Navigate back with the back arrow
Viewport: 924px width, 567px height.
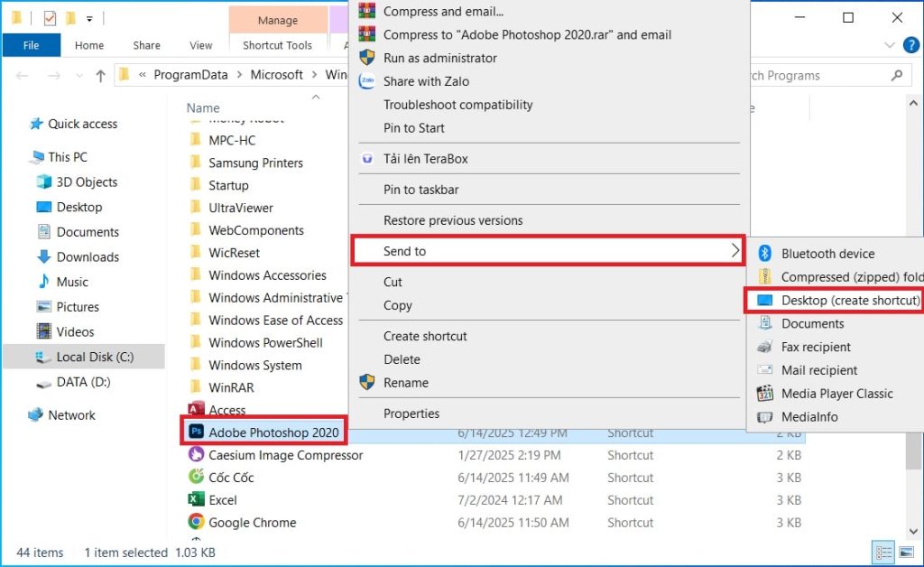coord(23,76)
